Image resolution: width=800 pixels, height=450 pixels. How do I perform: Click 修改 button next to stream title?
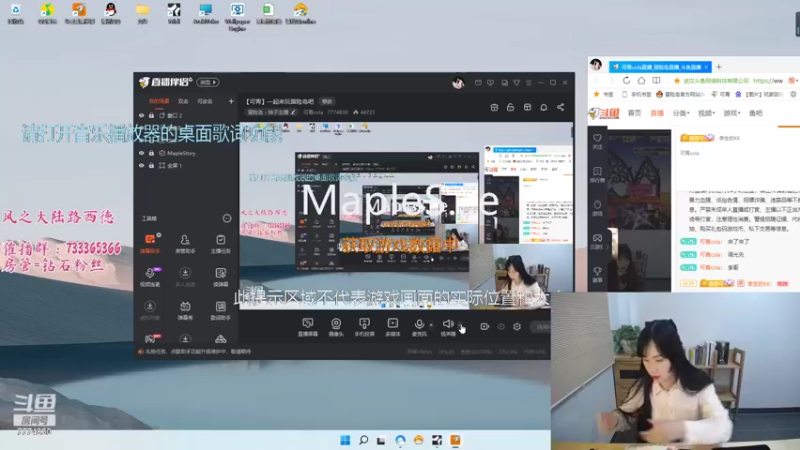(x=327, y=101)
